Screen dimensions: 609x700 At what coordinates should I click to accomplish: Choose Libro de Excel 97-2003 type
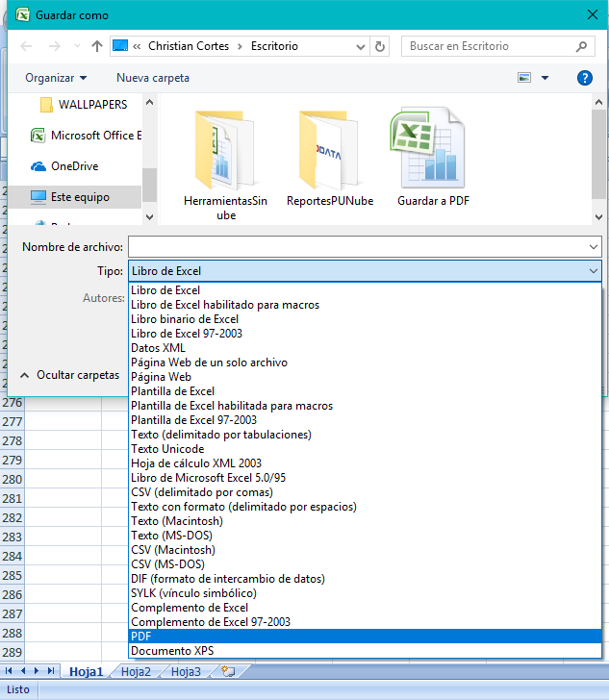365,334
